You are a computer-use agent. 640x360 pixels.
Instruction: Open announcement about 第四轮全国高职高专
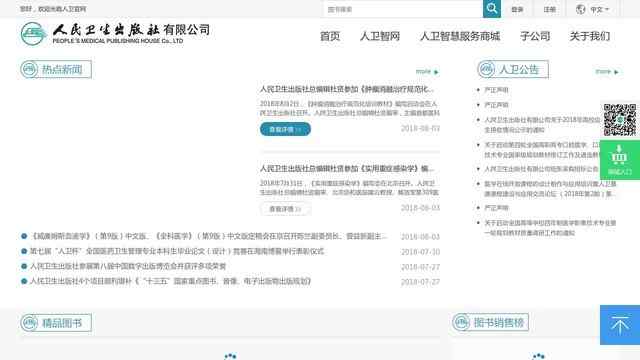click(542, 150)
